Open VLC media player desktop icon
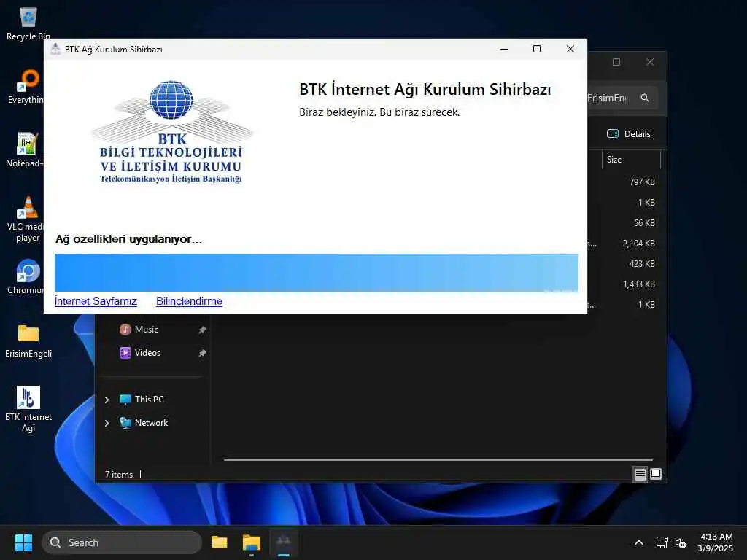The width and height of the screenshot is (747, 560). 28,219
